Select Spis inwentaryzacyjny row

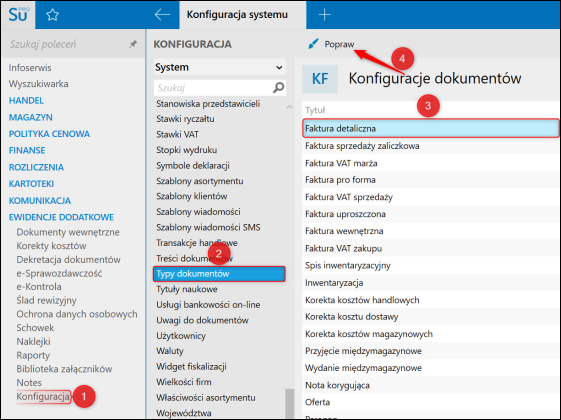coord(431,265)
